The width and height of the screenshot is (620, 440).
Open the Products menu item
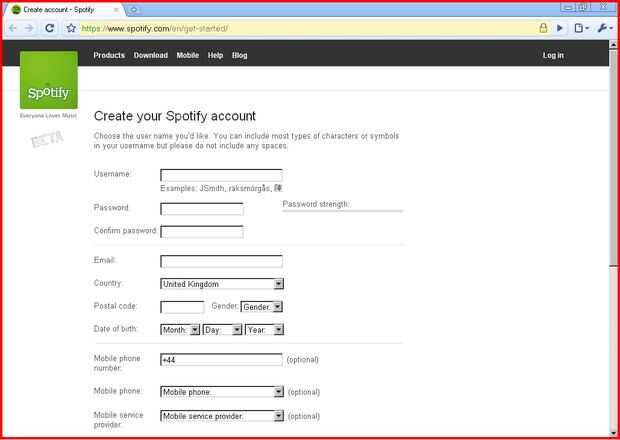(109, 55)
